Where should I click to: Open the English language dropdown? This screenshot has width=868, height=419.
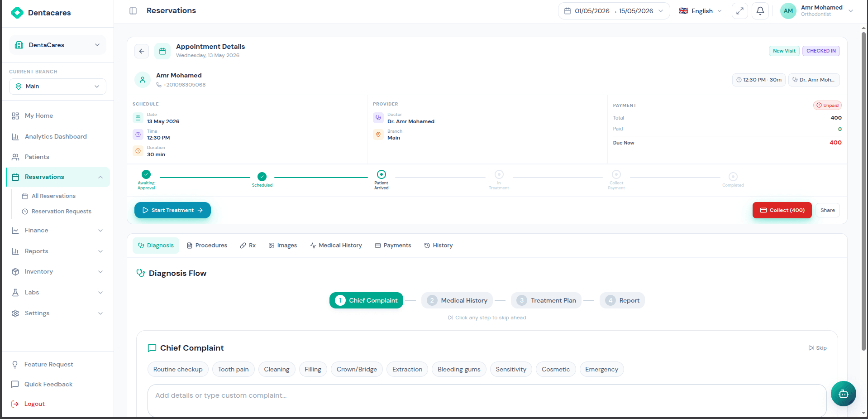coord(700,11)
